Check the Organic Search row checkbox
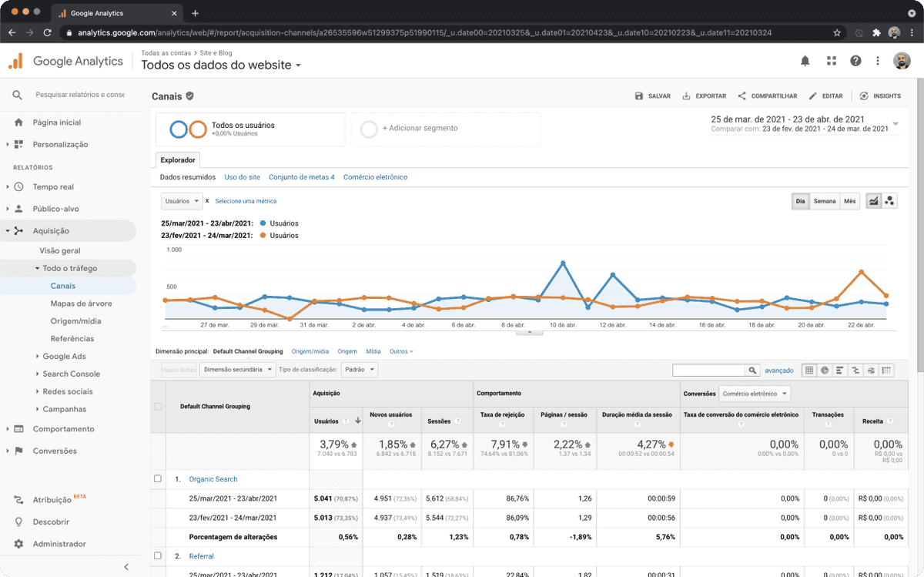Viewport: 924px width, 577px height. tap(158, 478)
